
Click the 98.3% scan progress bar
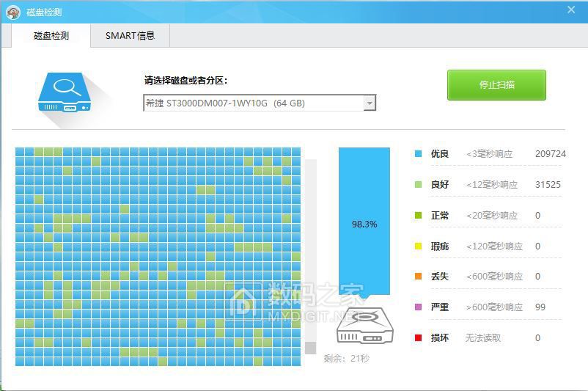point(364,221)
